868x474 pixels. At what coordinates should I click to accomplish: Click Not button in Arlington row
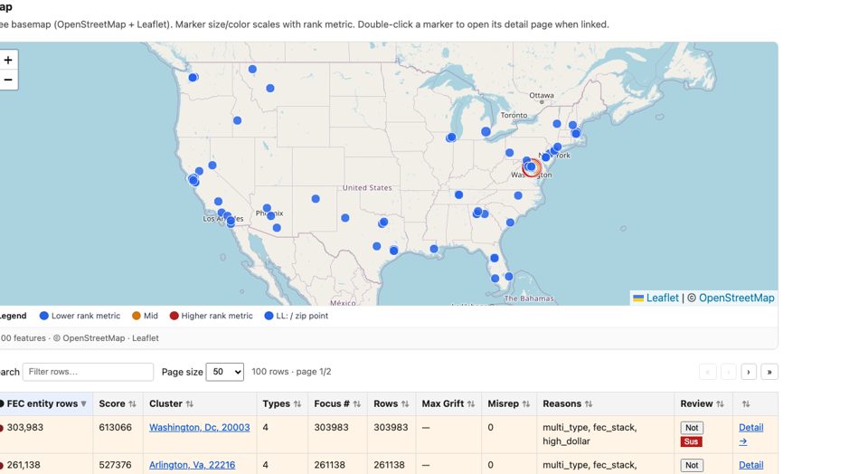(692, 465)
